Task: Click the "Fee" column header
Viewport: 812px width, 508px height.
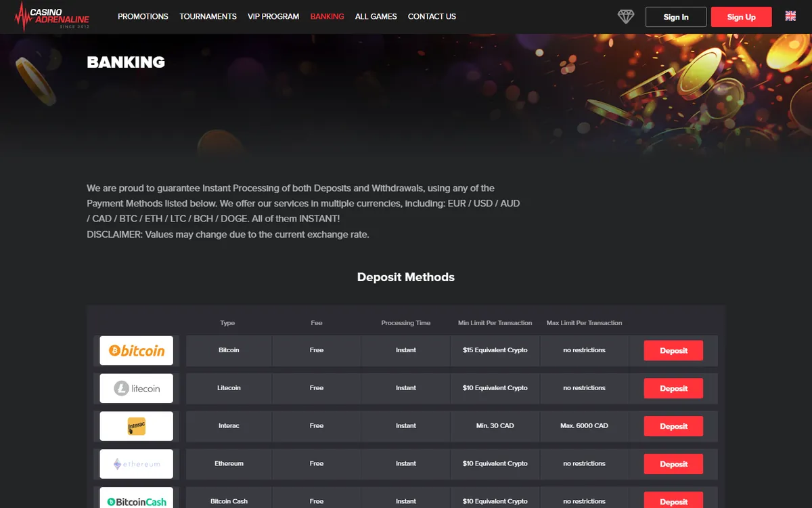Action: [317, 323]
